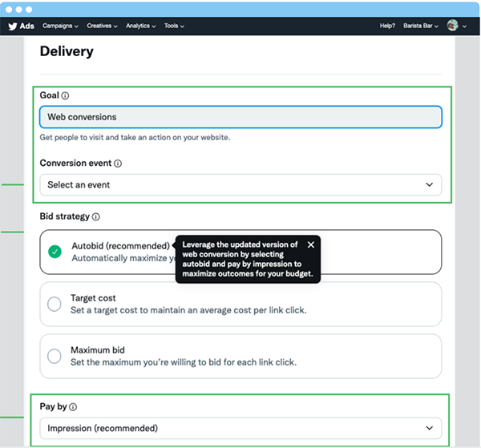This screenshot has height=448, width=481.
Task: Select the Maximum bid radio button
Action: coord(55,356)
